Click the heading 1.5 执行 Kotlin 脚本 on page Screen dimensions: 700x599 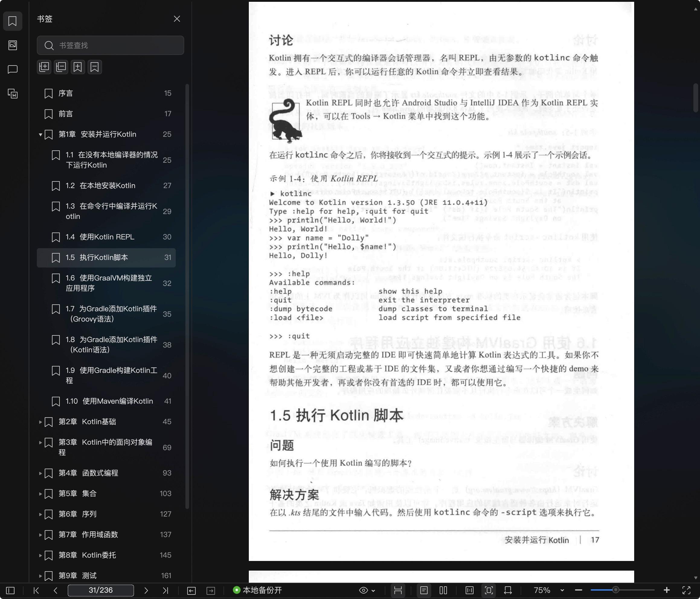click(x=336, y=415)
